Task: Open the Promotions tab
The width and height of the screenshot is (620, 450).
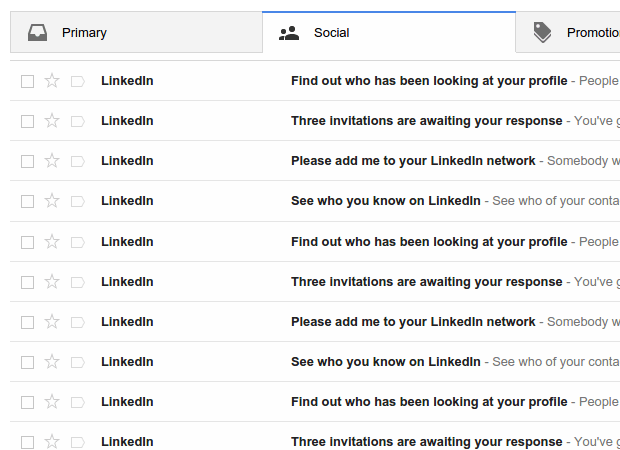Action: tap(590, 33)
